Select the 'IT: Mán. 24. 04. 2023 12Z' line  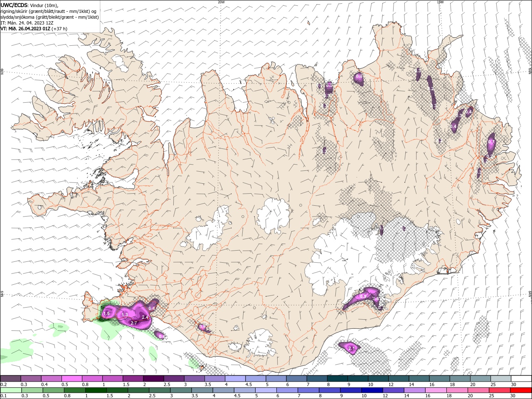click(28, 23)
